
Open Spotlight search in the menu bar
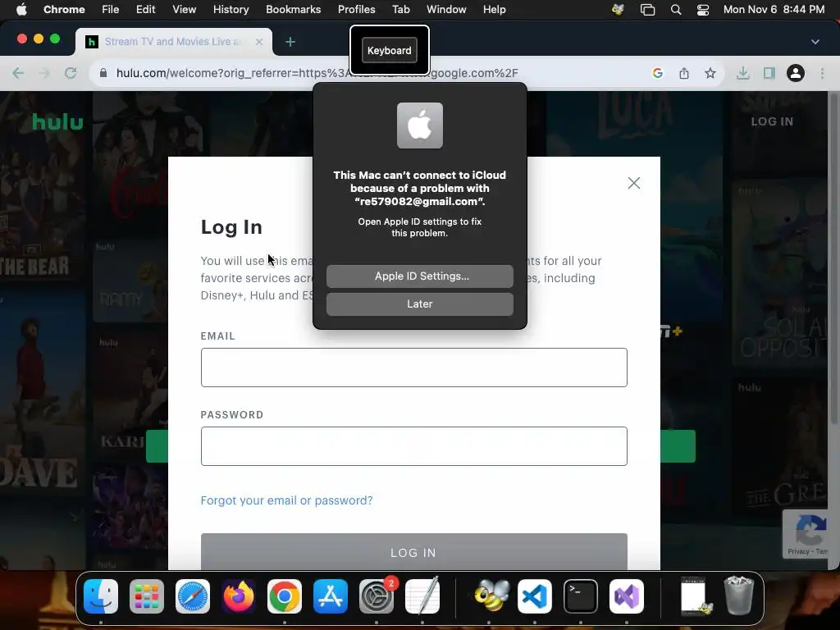click(x=676, y=10)
